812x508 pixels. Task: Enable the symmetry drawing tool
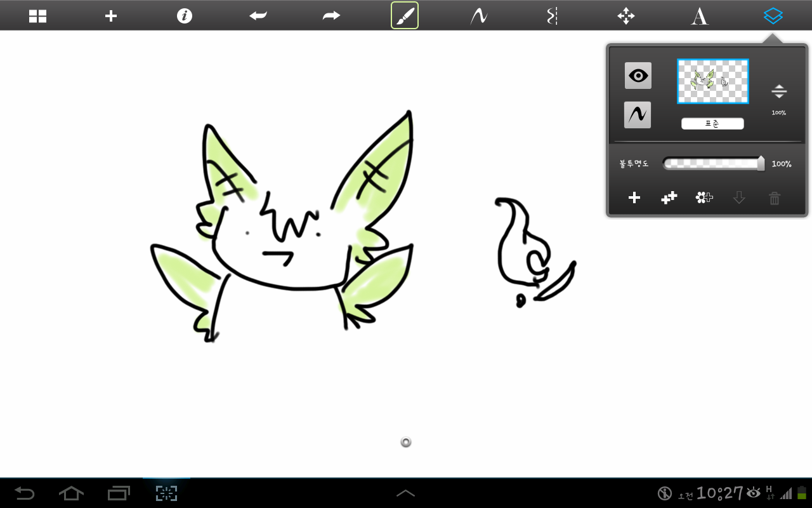[x=552, y=16]
